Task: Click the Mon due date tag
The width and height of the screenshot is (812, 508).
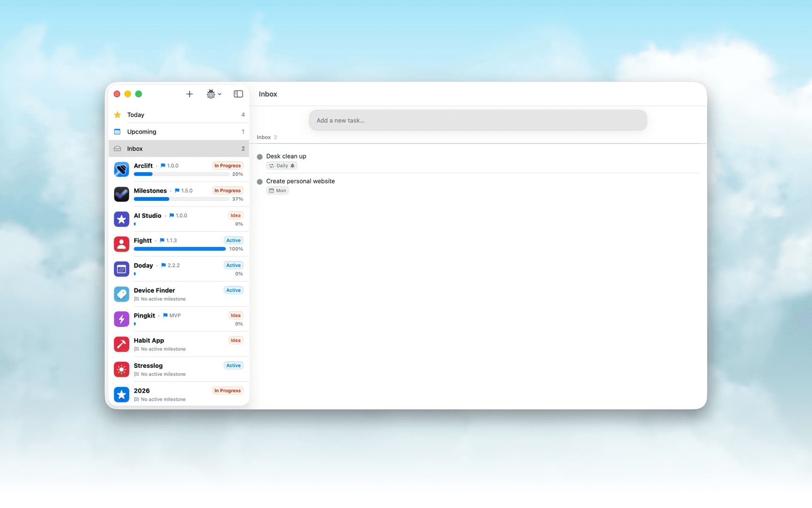Action: (278, 190)
